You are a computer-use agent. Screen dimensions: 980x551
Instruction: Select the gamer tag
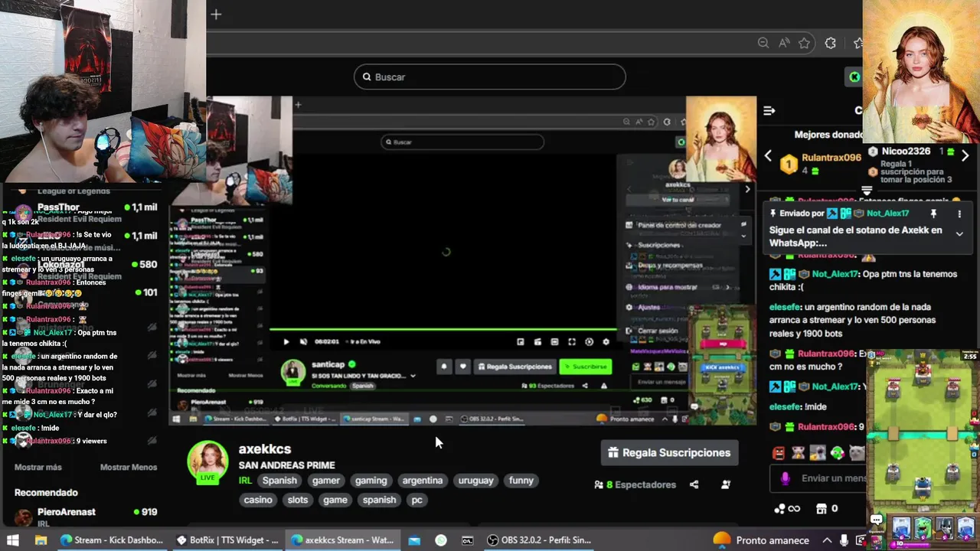click(325, 481)
